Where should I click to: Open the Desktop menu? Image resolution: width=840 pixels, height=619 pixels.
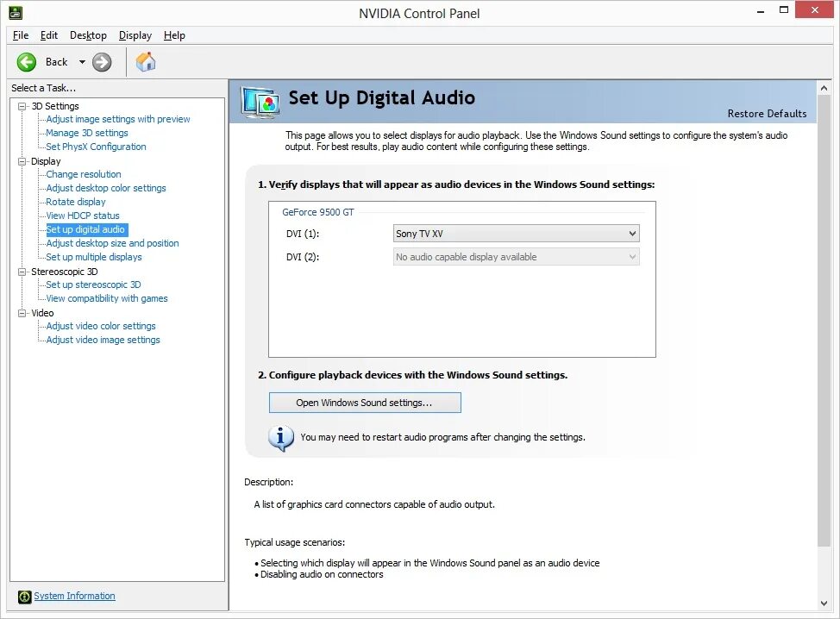click(x=88, y=35)
